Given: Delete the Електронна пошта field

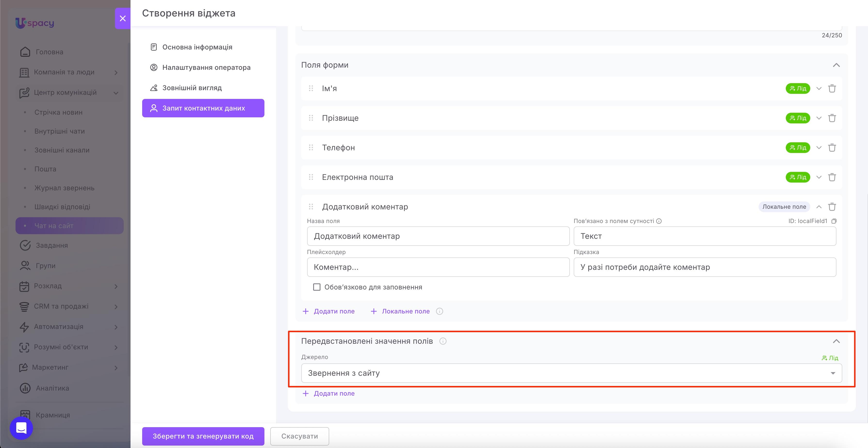Looking at the screenshot, I should coord(832,177).
